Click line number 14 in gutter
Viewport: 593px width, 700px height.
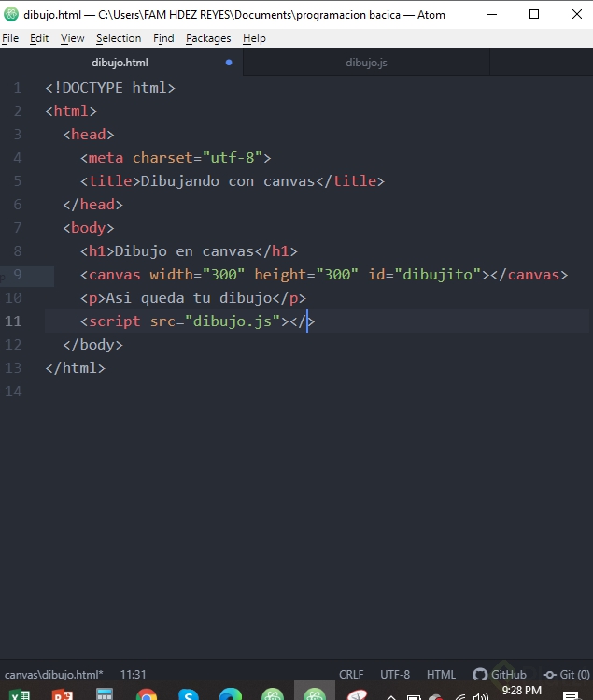13,391
